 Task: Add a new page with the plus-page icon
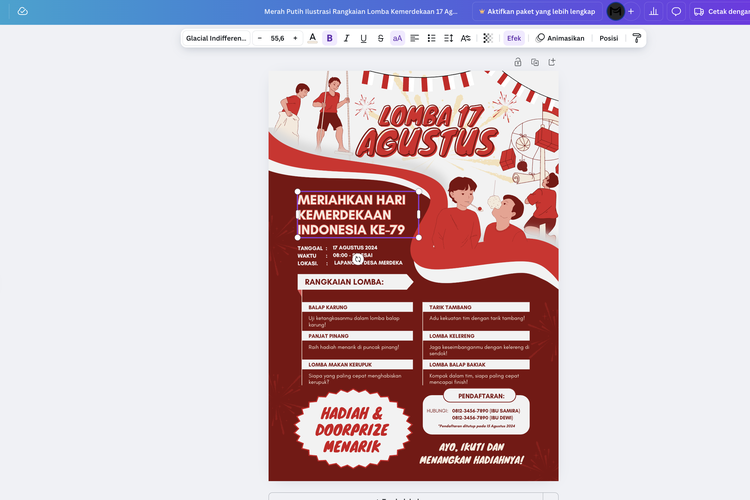point(552,62)
